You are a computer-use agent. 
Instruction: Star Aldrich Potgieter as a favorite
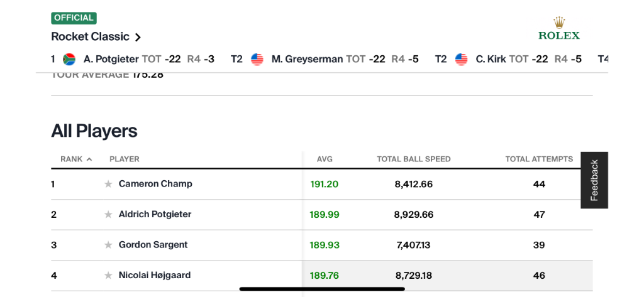108,215
